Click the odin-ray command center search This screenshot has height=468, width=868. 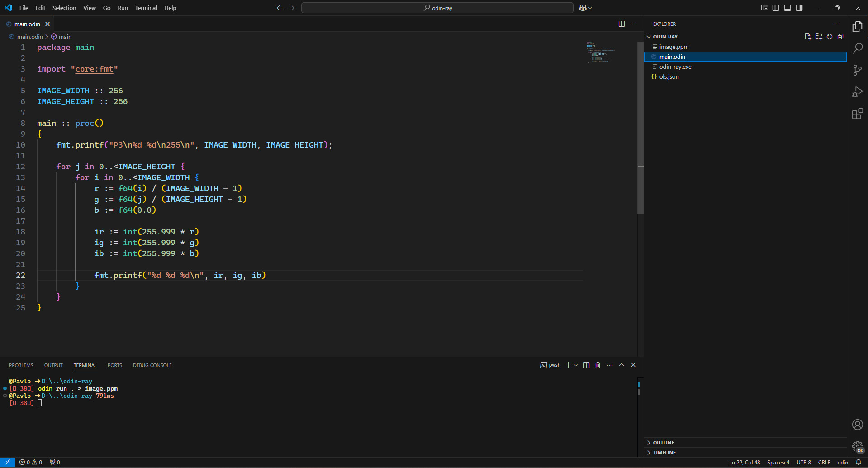pyautogui.click(x=437, y=8)
